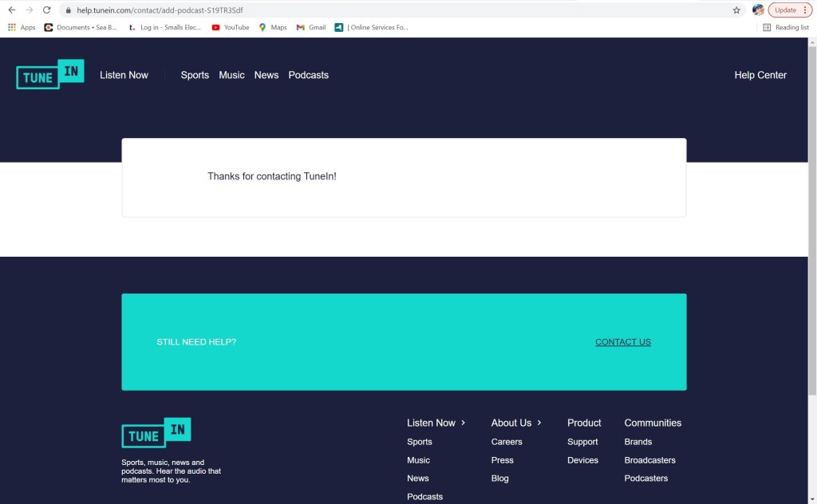The image size is (817, 504).
Task: Bookmark this page with the star icon
Action: (x=736, y=10)
